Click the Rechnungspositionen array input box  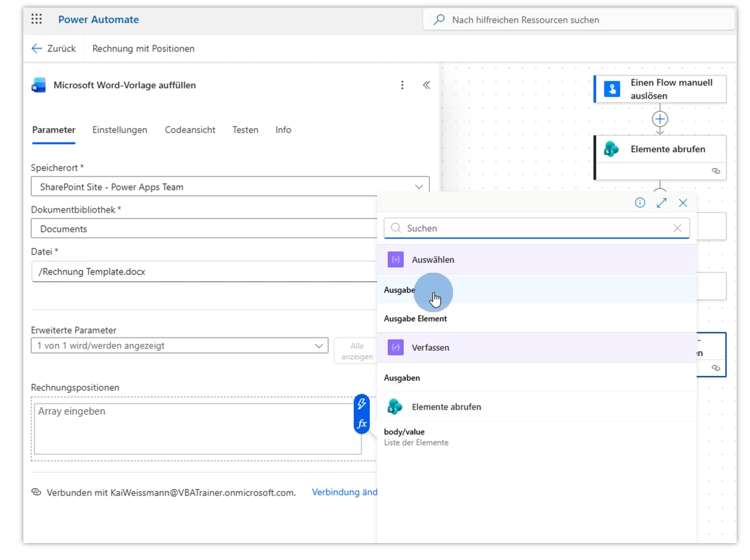click(198, 429)
